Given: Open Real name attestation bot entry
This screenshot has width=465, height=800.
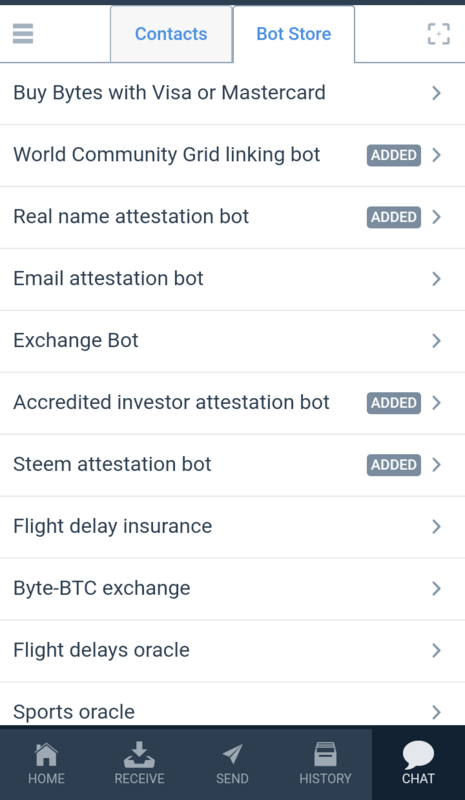Looking at the screenshot, I should (232, 217).
